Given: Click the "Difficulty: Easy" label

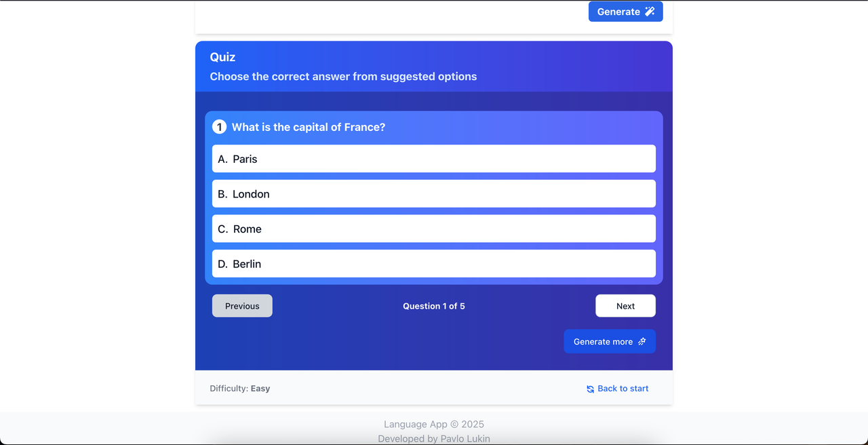Looking at the screenshot, I should [240, 389].
